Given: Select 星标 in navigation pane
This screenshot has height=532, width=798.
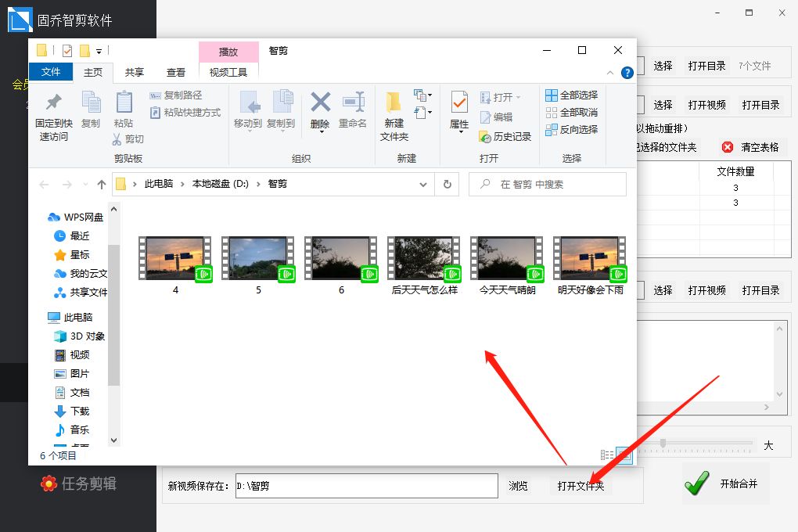Looking at the screenshot, I should click(72, 254).
